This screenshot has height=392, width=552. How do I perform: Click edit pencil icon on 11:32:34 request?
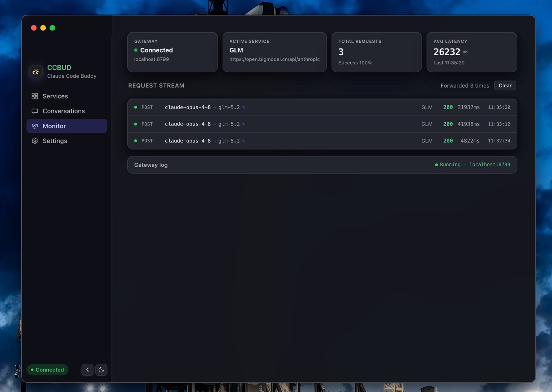click(x=244, y=141)
